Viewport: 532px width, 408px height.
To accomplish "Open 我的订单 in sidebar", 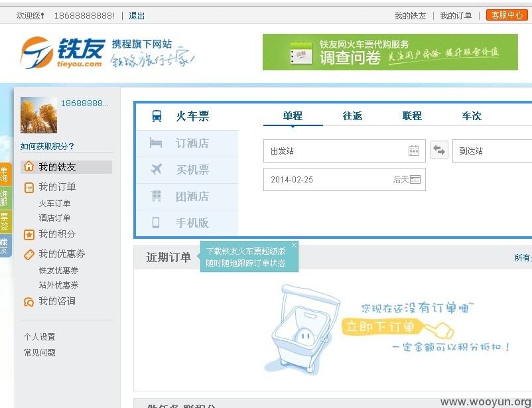I will [x=57, y=187].
